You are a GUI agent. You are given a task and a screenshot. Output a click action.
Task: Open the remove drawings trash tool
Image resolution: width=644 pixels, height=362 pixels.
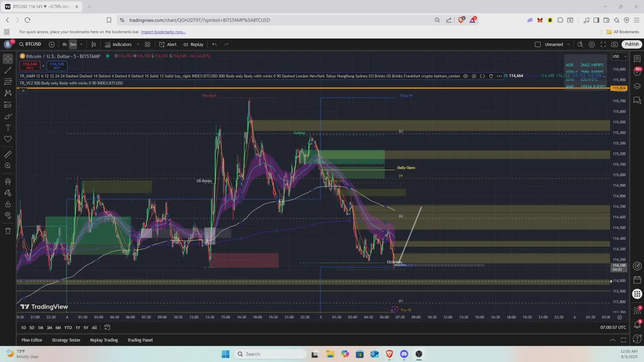8,231
